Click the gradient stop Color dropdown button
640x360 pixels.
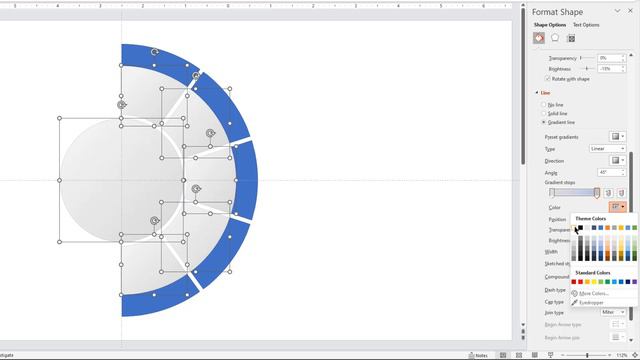(x=618, y=207)
